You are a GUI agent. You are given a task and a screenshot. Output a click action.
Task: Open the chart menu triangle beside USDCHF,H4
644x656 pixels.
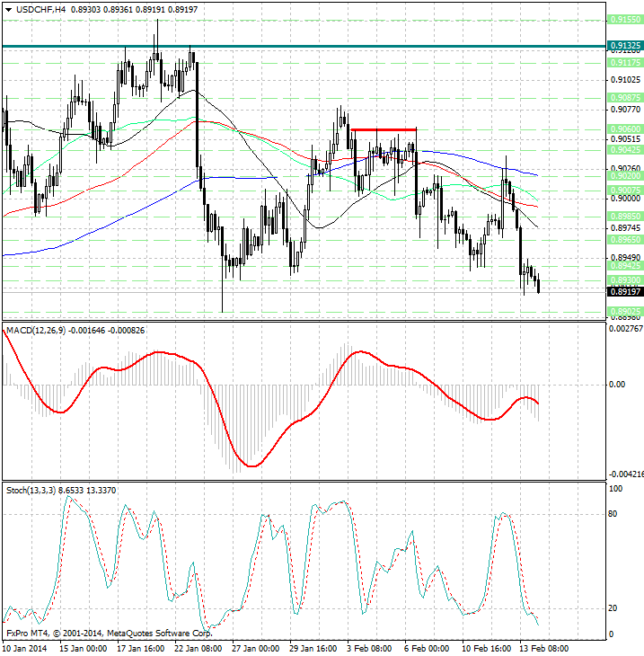(x=8, y=10)
